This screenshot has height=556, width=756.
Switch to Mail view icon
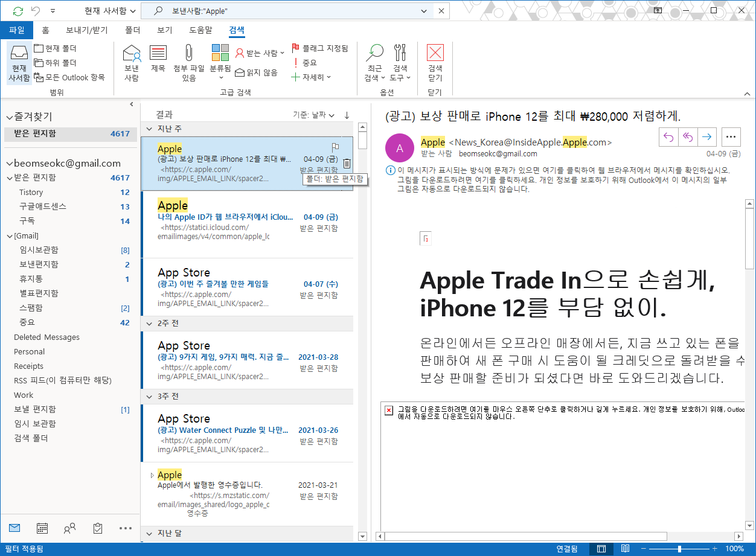[14, 528]
